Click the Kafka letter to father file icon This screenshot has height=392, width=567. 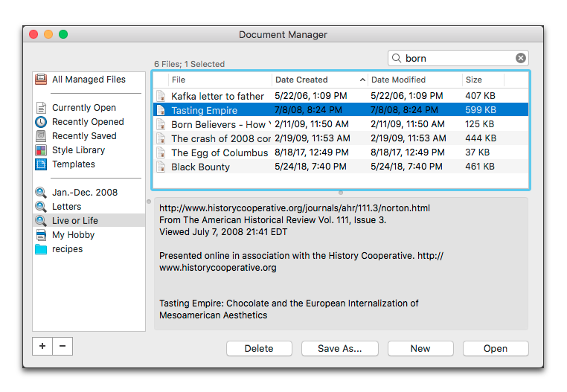click(161, 96)
